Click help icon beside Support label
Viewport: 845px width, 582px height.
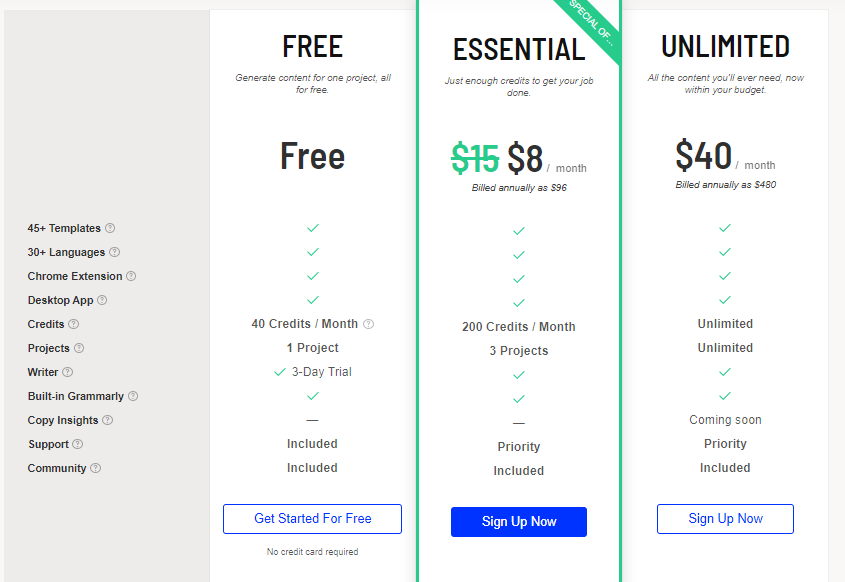coord(78,444)
